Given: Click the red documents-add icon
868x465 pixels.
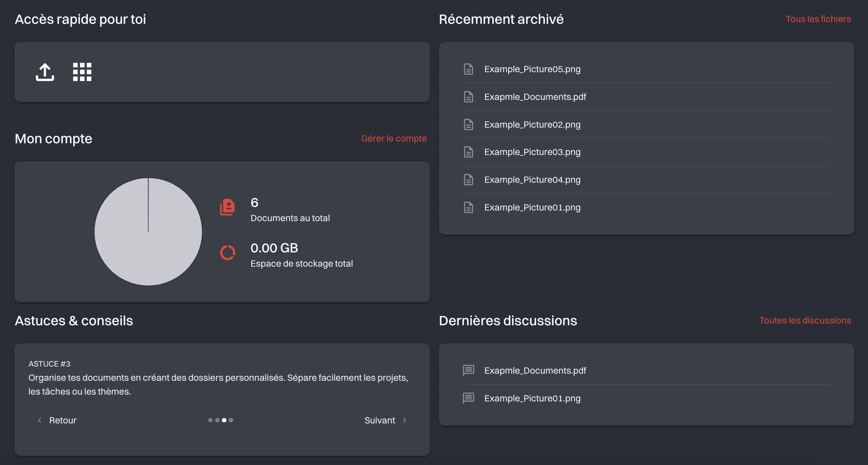Looking at the screenshot, I should [x=227, y=207].
